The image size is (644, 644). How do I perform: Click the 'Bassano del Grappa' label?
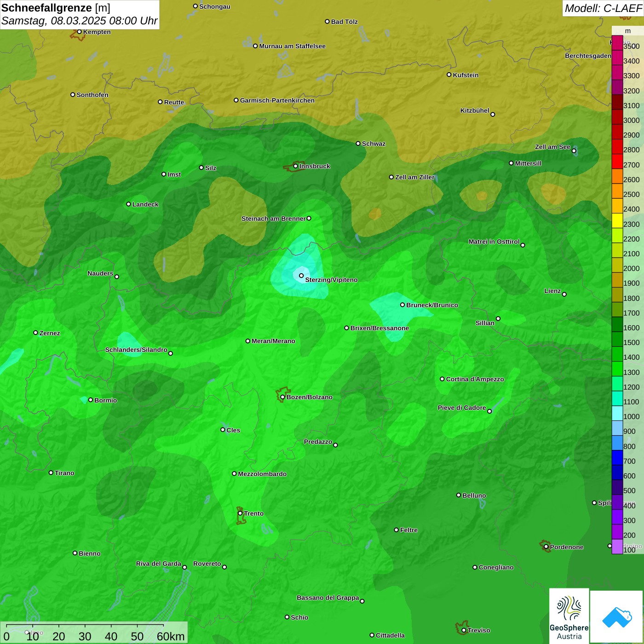coord(328,598)
